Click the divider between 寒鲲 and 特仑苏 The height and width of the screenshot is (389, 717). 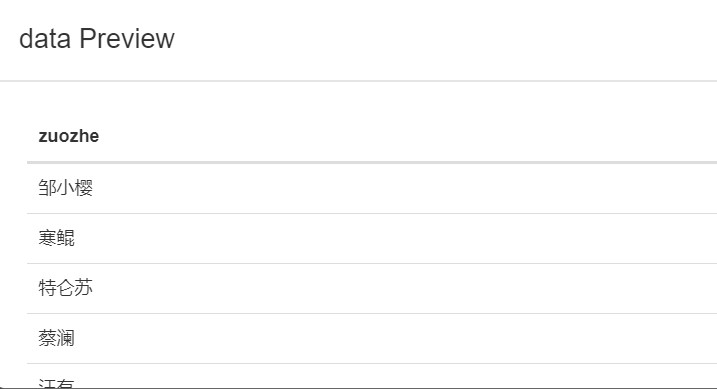372,263
